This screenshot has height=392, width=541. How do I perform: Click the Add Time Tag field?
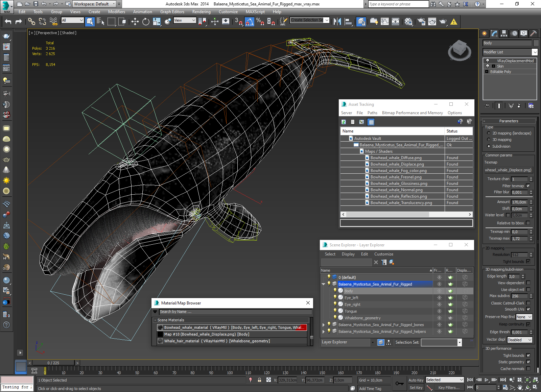[374, 389]
